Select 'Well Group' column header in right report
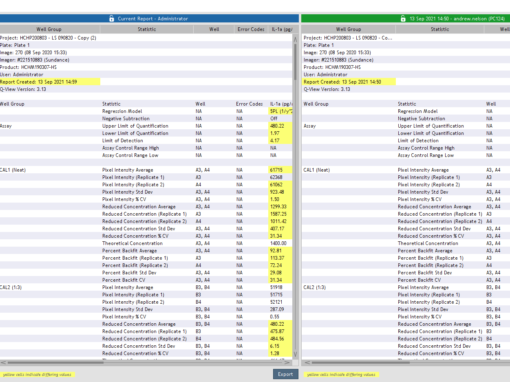The image size is (510, 382). (x=348, y=29)
